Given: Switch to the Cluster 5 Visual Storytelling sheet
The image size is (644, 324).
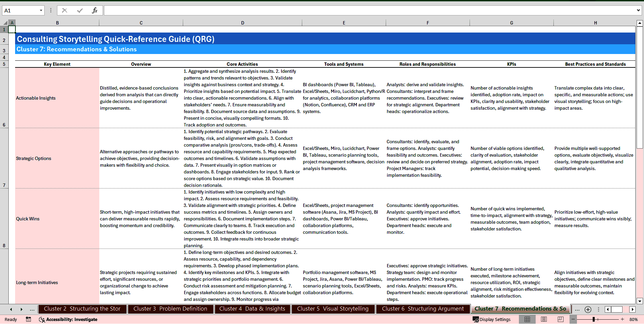Looking at the screenshot, I should tap(332, 309).
